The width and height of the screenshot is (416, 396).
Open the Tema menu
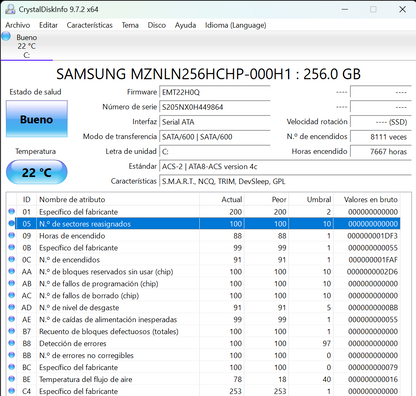click(130, 25)
